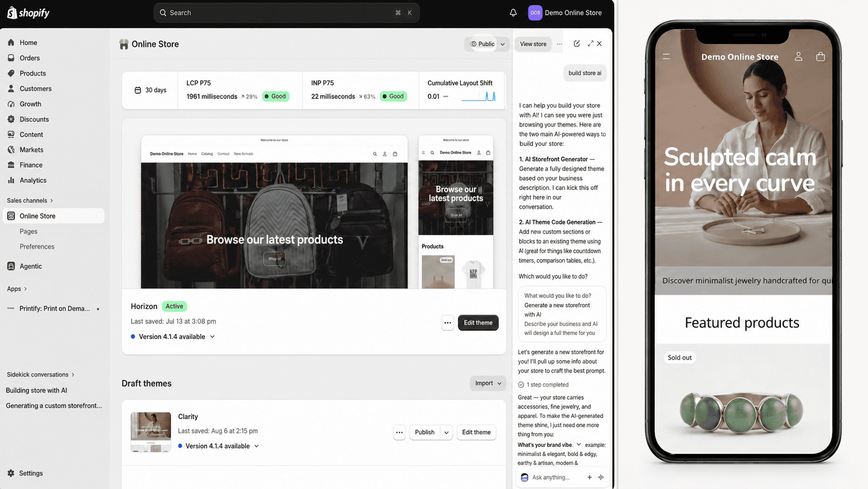Click Edit theme for Horizon
The width and height of the screenshot is (868, 489).
coord(478,323)
